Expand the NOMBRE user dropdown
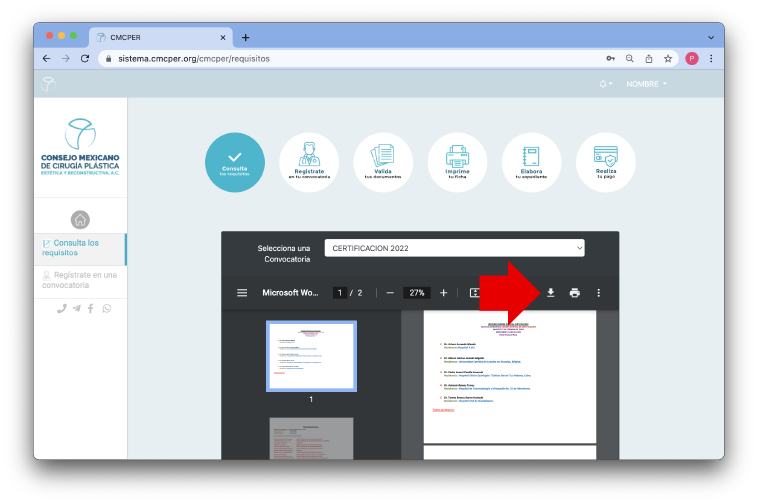 646,84
